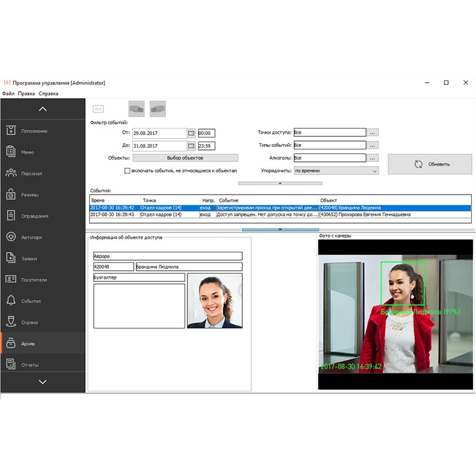
Task: Open calendar picker for the От date
Action: point(192,133)
